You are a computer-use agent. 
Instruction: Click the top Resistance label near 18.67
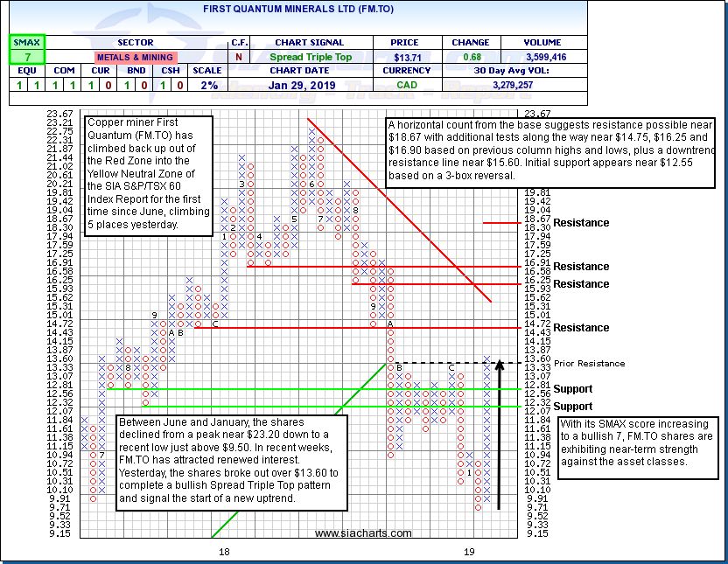point(581,223)
